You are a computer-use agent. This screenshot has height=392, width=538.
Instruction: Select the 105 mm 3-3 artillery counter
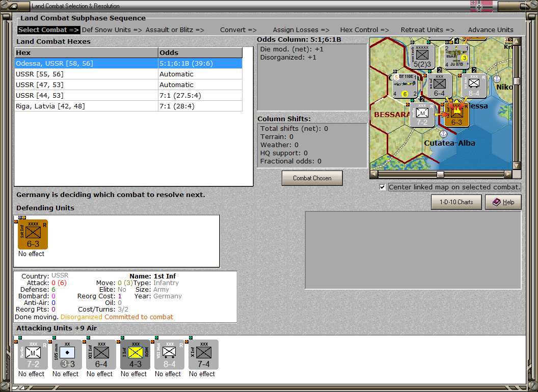[x=67, y=355]
